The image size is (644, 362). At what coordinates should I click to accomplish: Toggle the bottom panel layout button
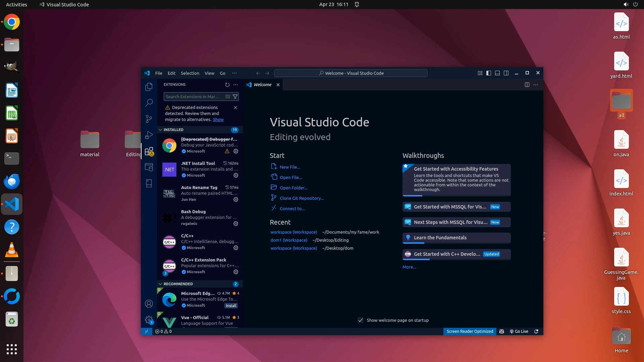(x=497, y=73)
